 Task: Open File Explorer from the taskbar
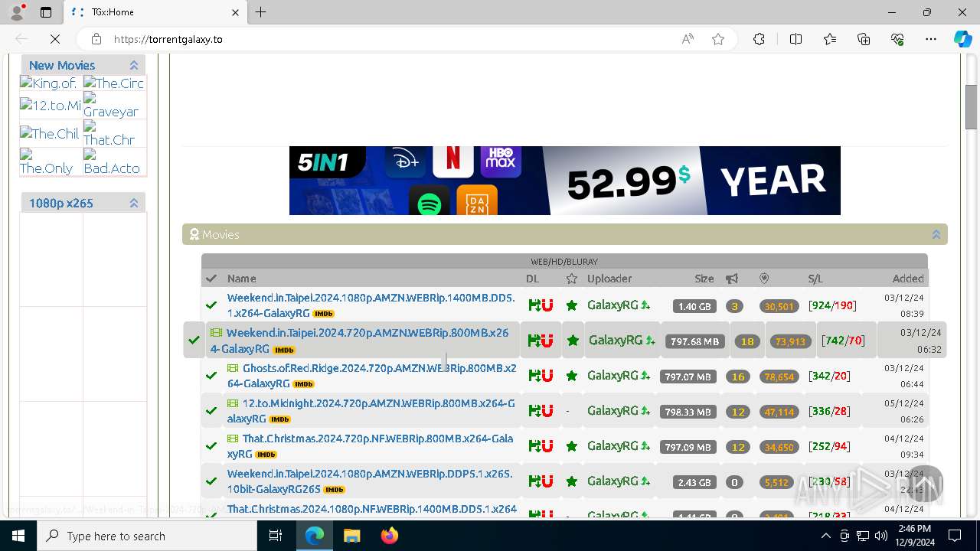click(351, 536)
